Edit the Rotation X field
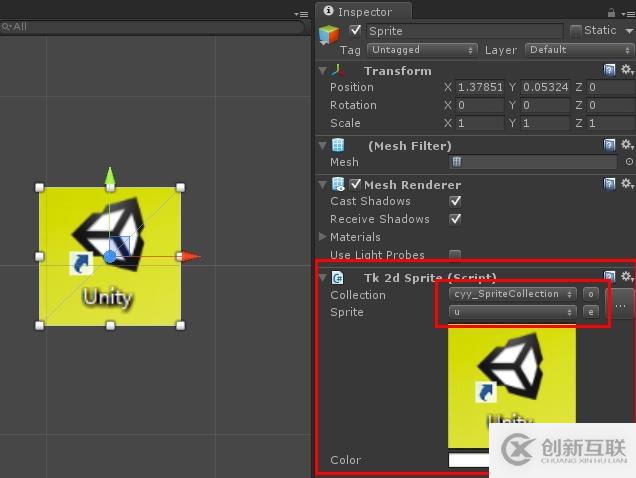The width and height of the screenshot is (636, 478). coord(480,105)
